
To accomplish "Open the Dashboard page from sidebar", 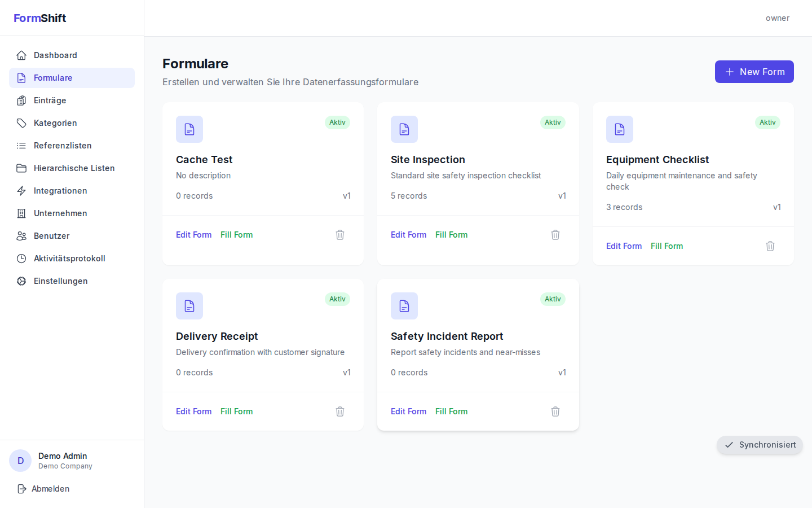I will [55, 55].
